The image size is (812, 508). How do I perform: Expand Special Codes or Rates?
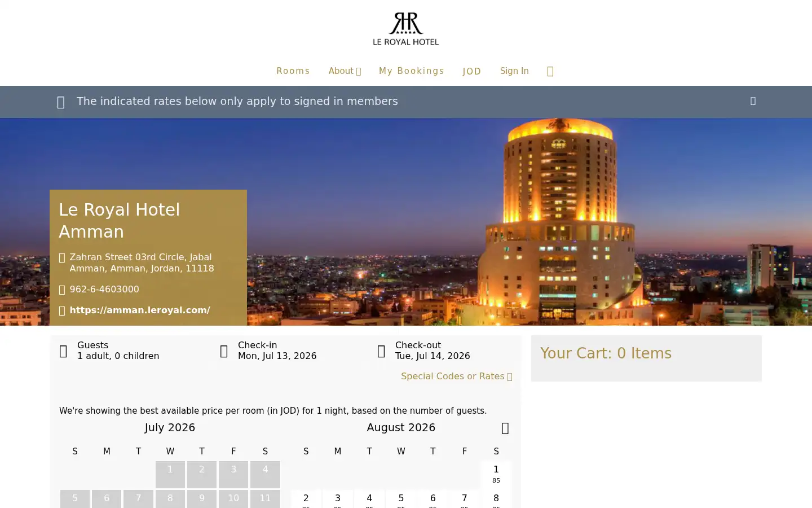pyautogui.click(x=457, y=376)
